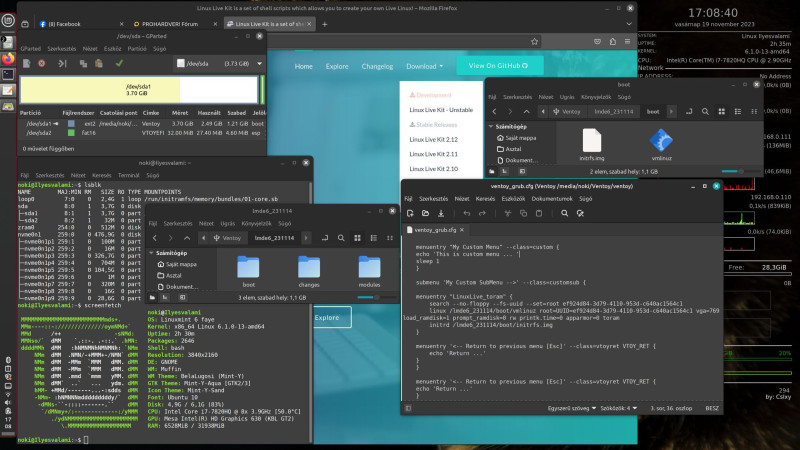Toggle location entry in boot file manager
Screen dimensions: 800x450
(689, 111)
